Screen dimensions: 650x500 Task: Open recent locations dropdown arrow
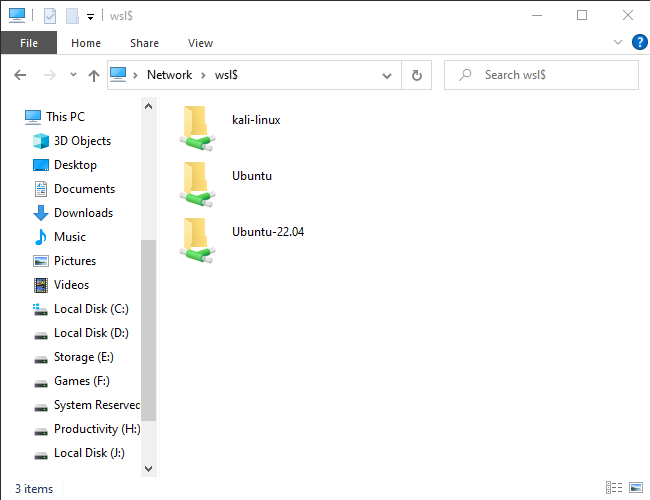[73, 75]
